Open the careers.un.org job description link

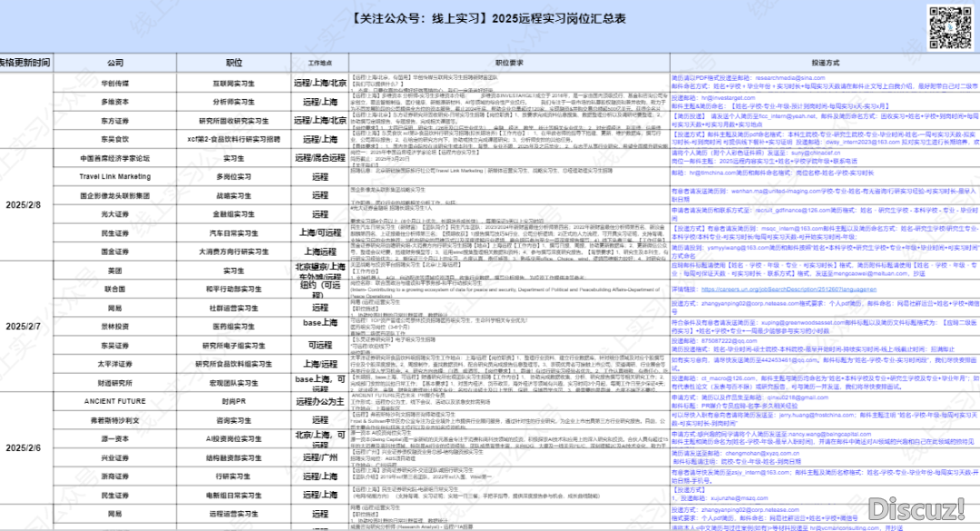pos(789,290)
